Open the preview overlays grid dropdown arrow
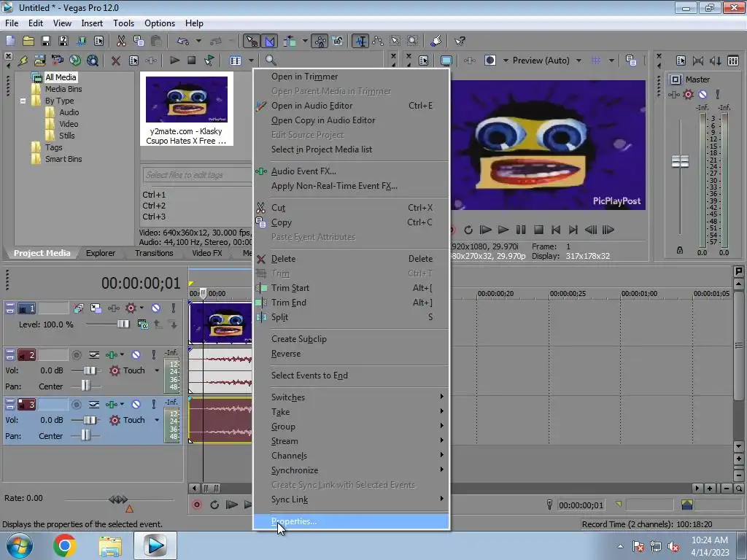This screenshot has height=560, width=747. point(611,61)
